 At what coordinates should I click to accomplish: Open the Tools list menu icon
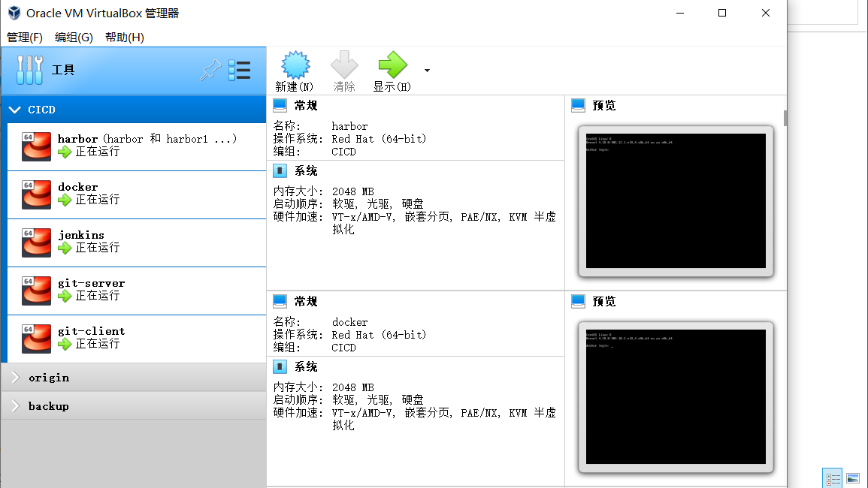(x=239, y=71)
